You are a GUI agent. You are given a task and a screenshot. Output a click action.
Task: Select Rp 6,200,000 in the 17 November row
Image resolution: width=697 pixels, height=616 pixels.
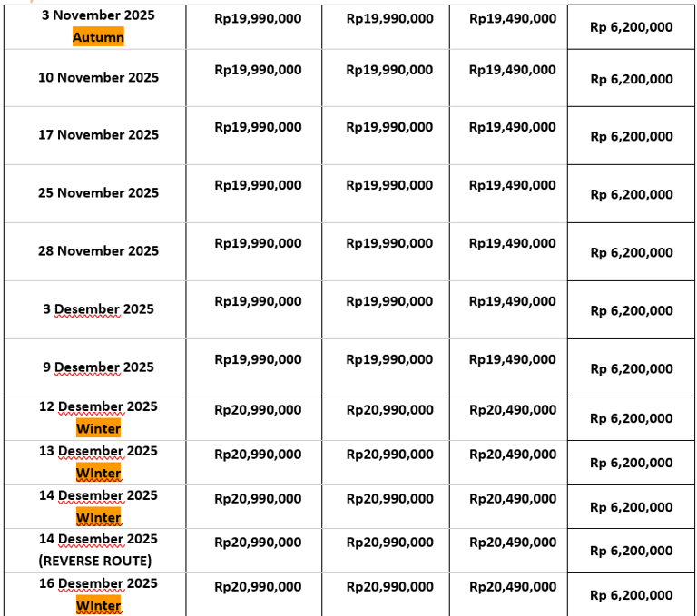click(x=632, y=136)
